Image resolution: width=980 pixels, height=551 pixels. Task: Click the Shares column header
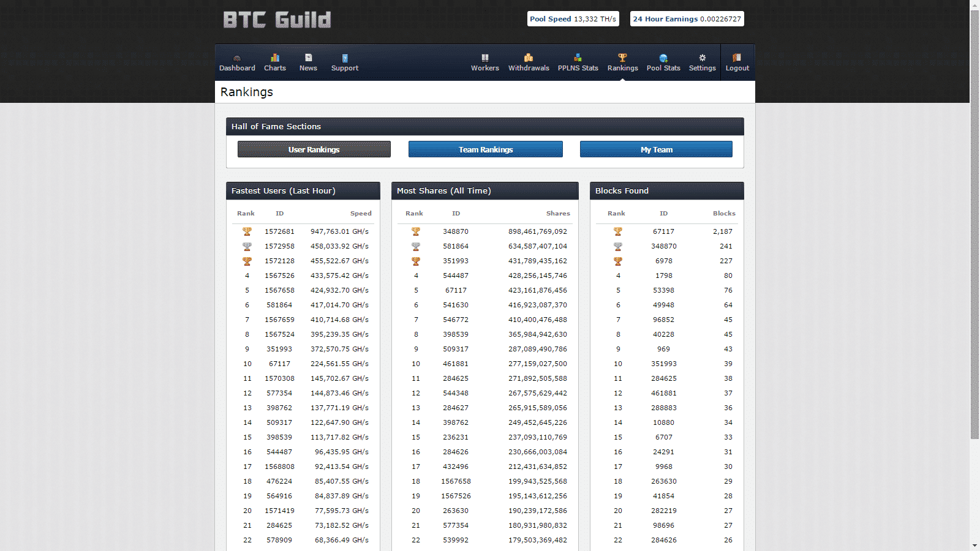tap(558, 214)
